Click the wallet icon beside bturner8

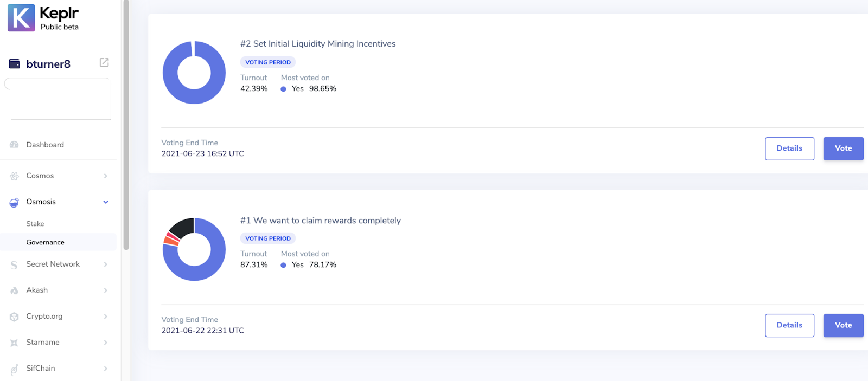(15, 64)
